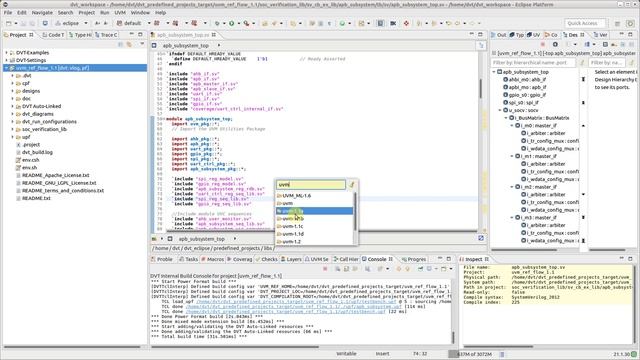This screenshot has height=360, width=640.
Task: Select README_Apache_License.txt file
Action: pos(56,175)
